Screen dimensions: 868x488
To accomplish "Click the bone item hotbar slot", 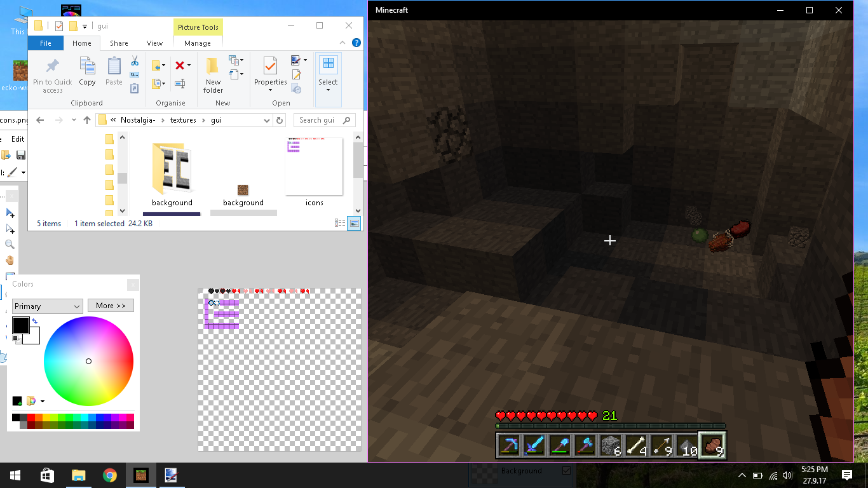I will coord(635,445).
